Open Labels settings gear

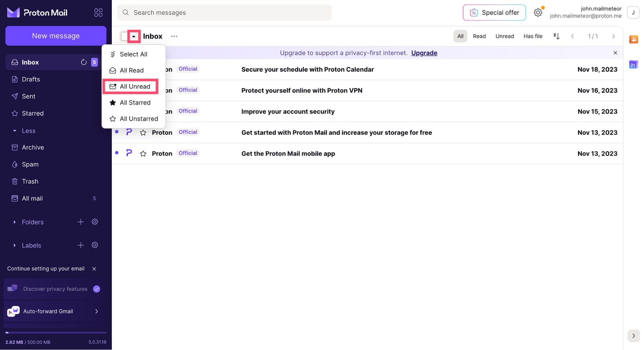(95, 245)
